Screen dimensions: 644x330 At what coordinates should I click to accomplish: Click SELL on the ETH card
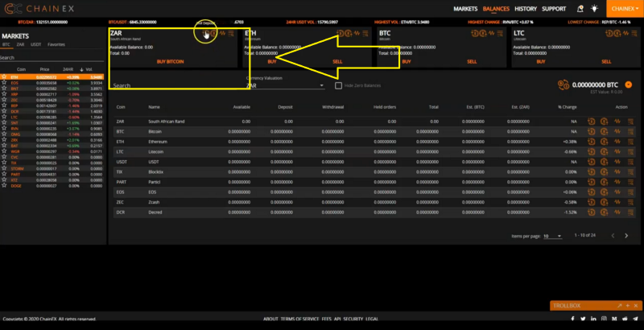tap(337, 61)
